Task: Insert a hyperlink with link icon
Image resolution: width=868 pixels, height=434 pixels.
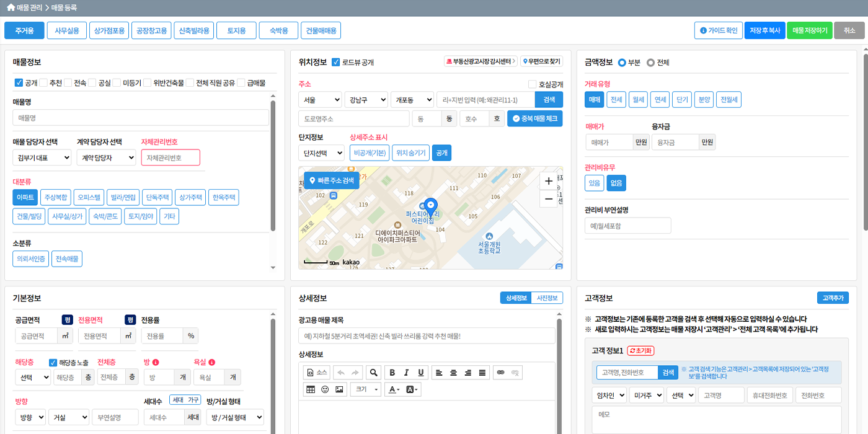Action: click(500, 373)
